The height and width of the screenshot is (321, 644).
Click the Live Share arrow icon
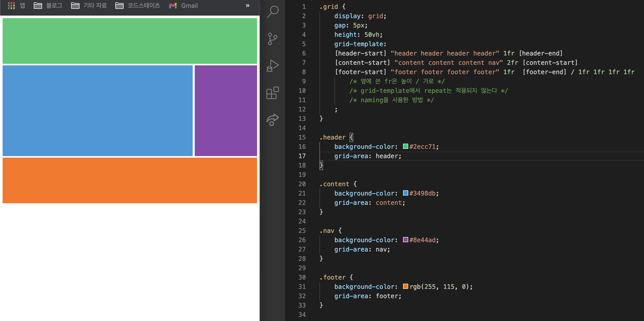pyautogui.click(x=272, y=120)
